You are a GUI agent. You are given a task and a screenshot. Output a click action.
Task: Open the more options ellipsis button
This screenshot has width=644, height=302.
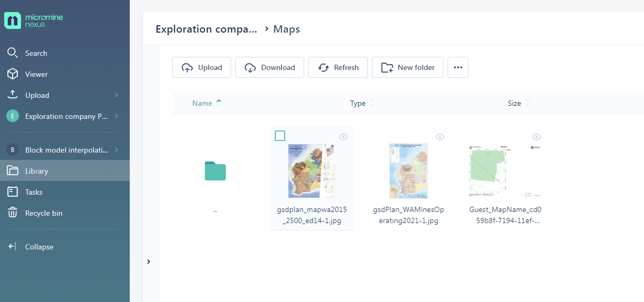[x=458, y=67]
